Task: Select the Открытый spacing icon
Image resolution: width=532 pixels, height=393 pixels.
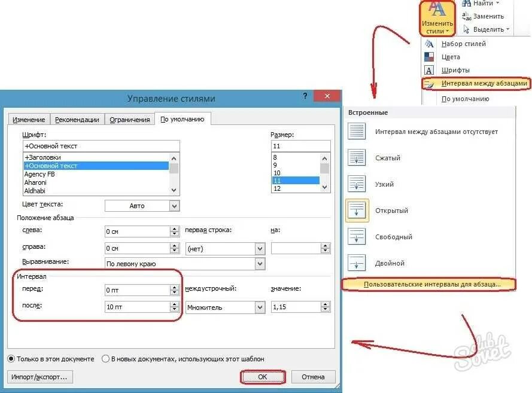Action: (357, 210)
